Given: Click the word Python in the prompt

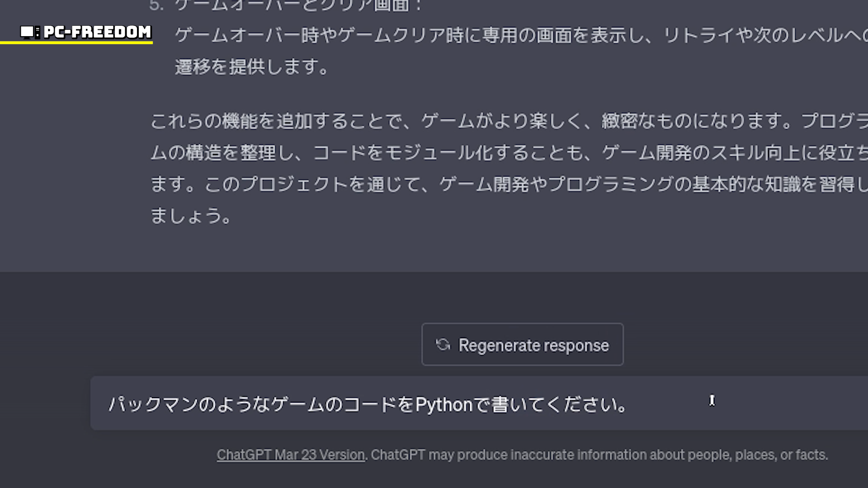Looking at the screenshot, I should pos(443,404).
